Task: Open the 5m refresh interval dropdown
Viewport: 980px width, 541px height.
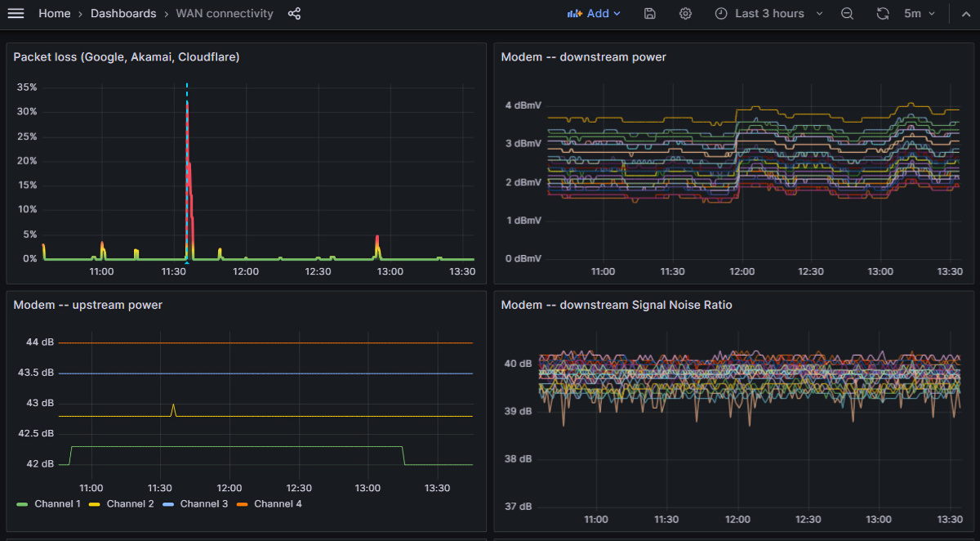Action: pos(919,14)
